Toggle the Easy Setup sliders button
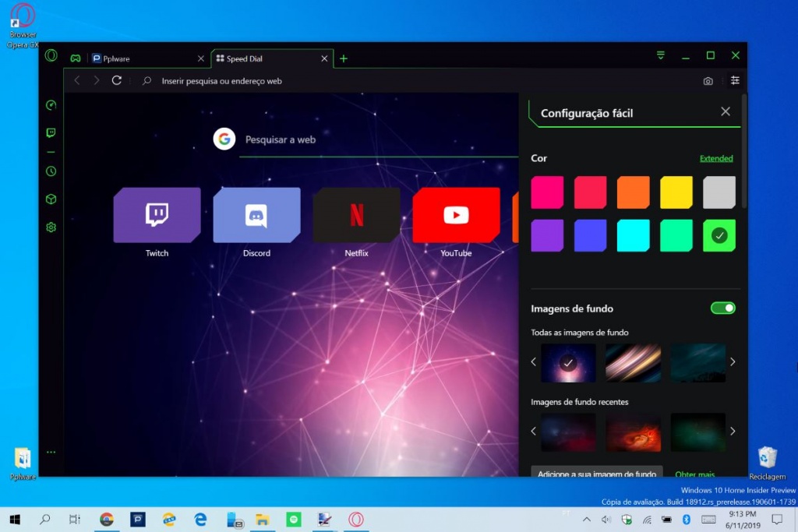 (x=735, y=80)
